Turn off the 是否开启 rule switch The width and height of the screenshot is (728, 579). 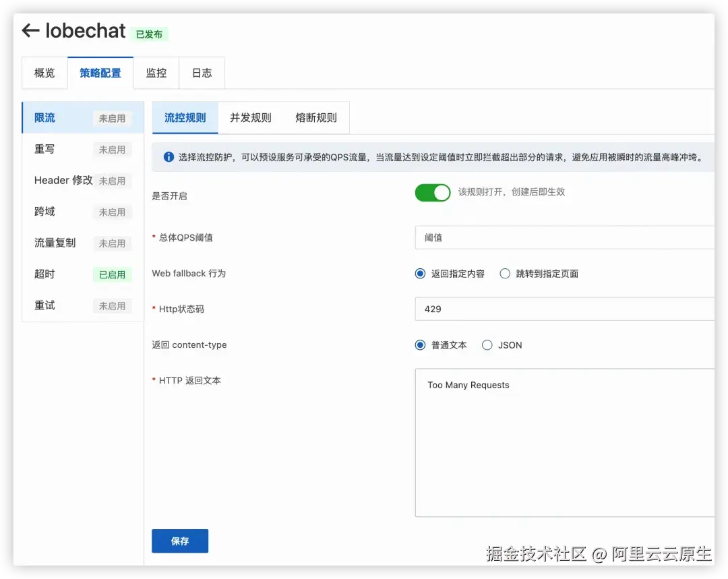pyautogui.click(x=432, y=193)
